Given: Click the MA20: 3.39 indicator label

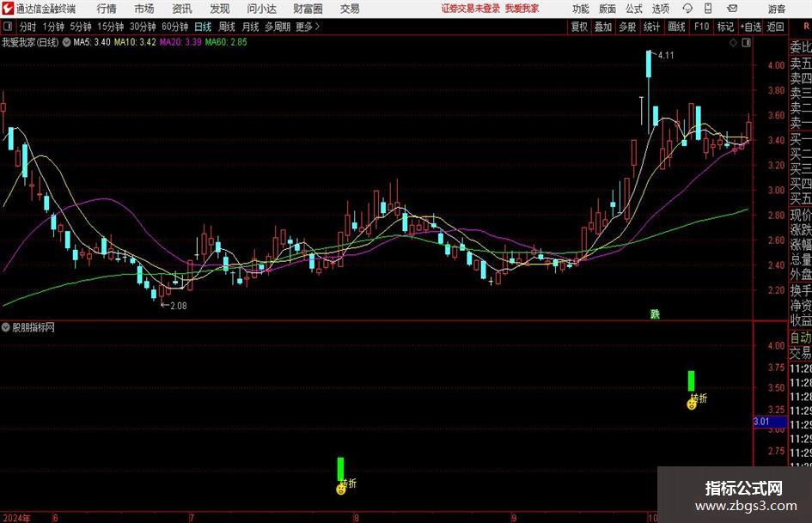Looking at the screenshot, I should point(180,42).
